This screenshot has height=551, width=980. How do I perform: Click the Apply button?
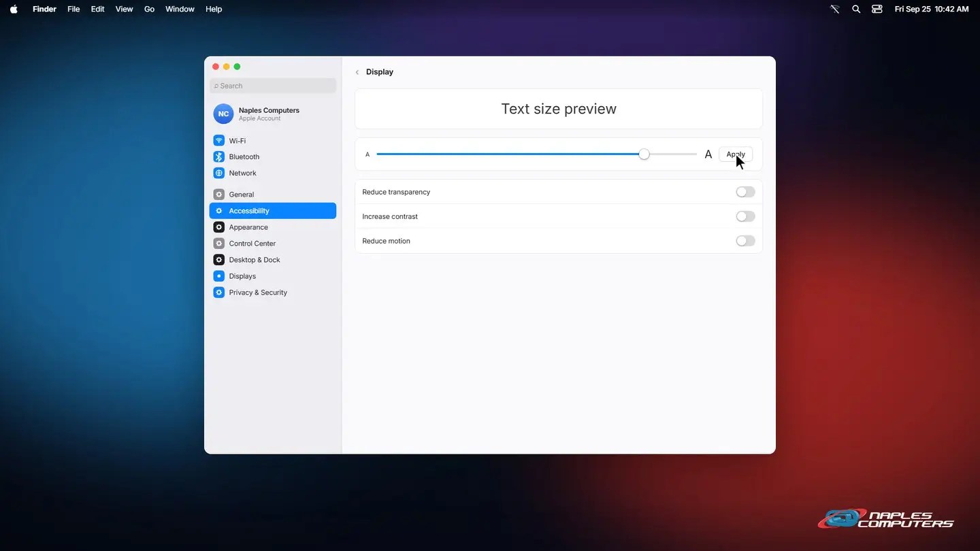click(x=736, y=154)
